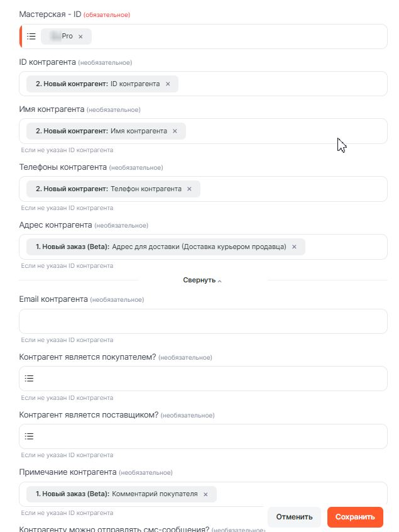
Task: Remove the Комментарий покупателя tag
Action: click(205, 494)
